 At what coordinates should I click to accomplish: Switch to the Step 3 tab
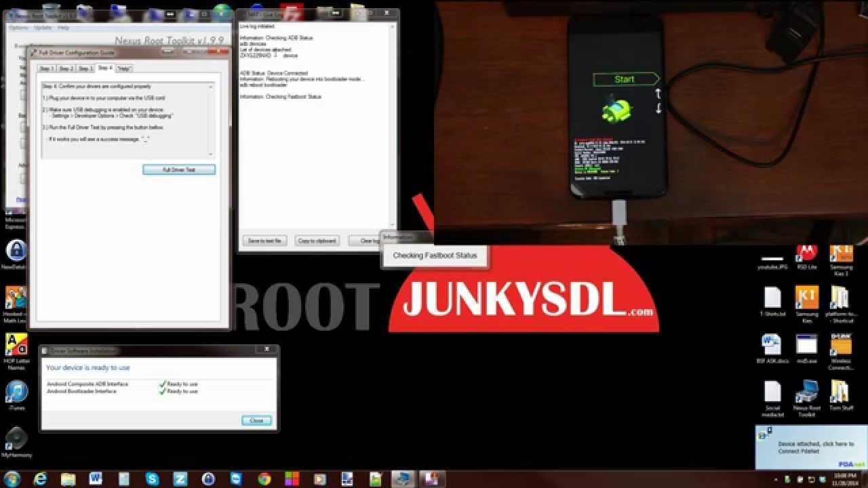pyautogui.click(x=85, y=68)
